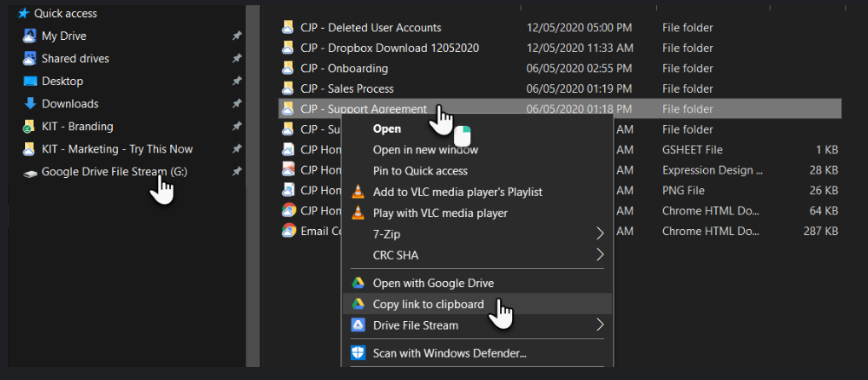Click the KIT - Marketing folder icon
The image size is (868, 380).
pyautogui.click(x=30, y=149)
